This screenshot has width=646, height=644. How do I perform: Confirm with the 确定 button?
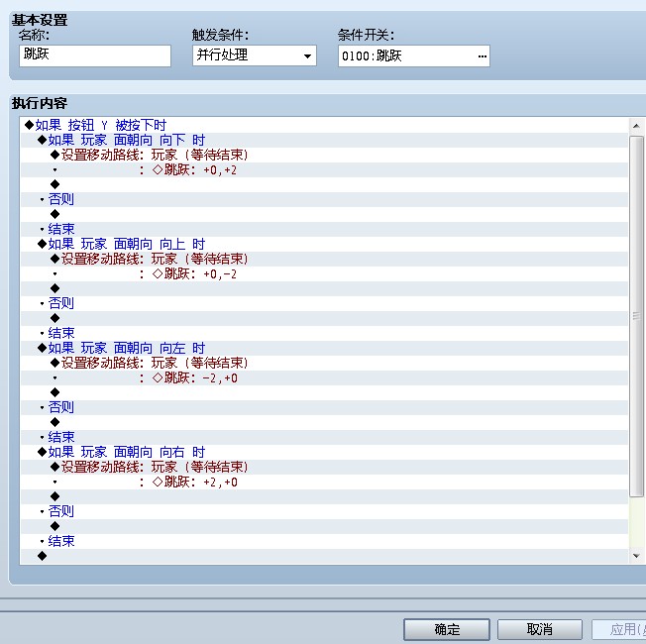click(447, 629)
